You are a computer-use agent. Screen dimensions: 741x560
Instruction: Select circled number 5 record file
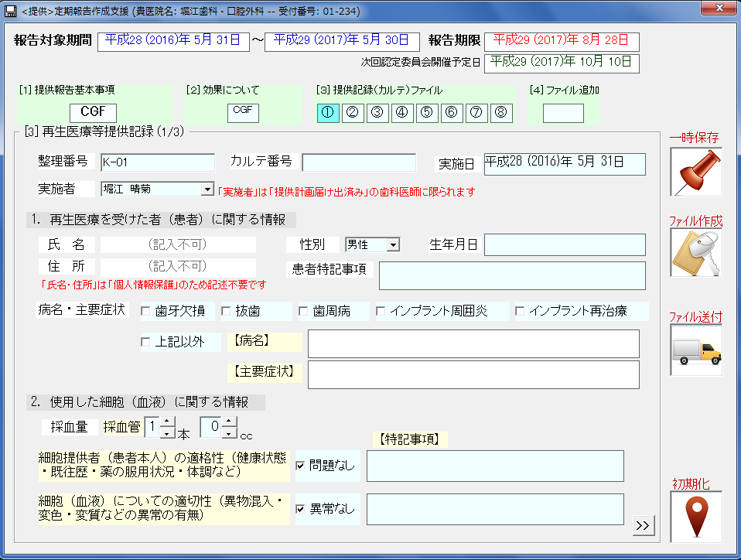426,113
